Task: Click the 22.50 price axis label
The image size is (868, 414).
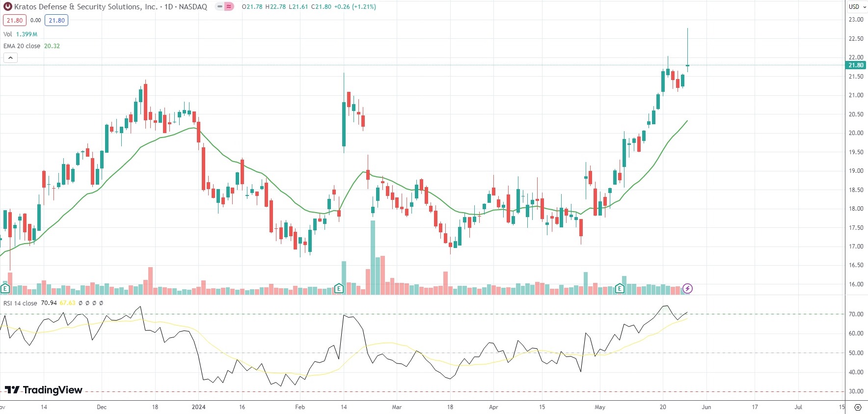Action: [x=856, y=39]
